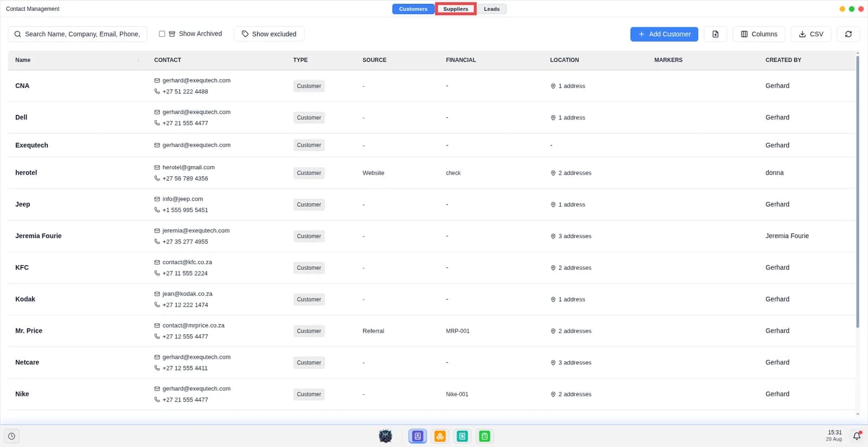Open the notifications bell
This screenshot has height=447, width=868.
click(857, 436)
